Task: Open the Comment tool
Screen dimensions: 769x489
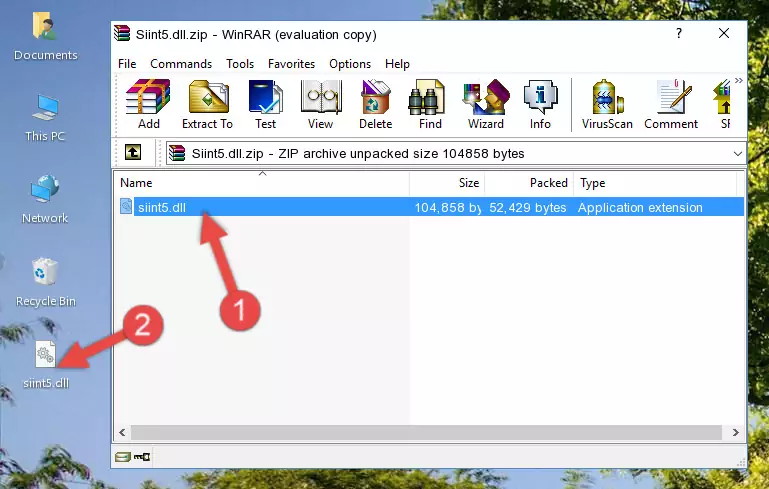Action: tap(671, 104)
